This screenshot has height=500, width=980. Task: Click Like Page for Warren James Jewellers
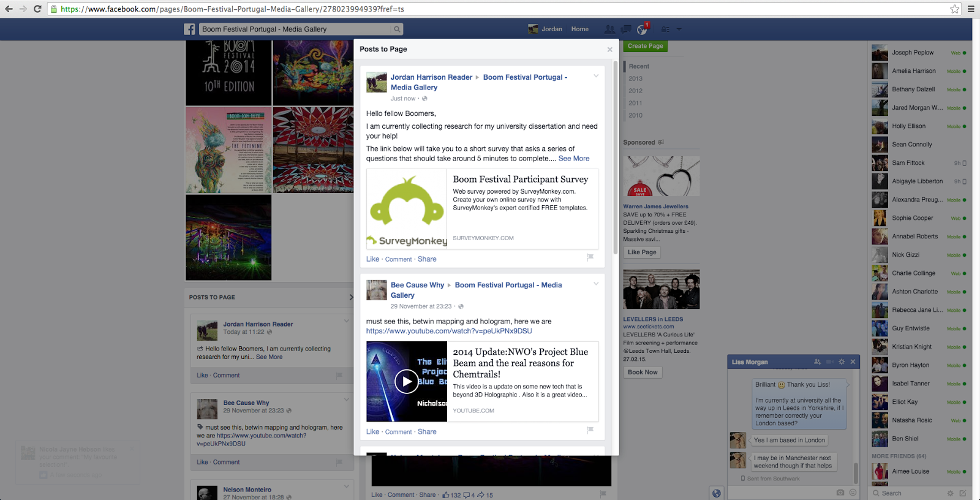(x=642, y=252)
